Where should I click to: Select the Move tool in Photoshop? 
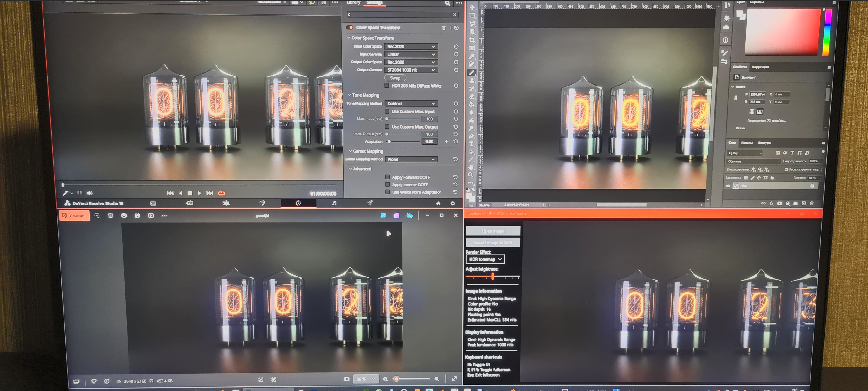coord(472,7)
